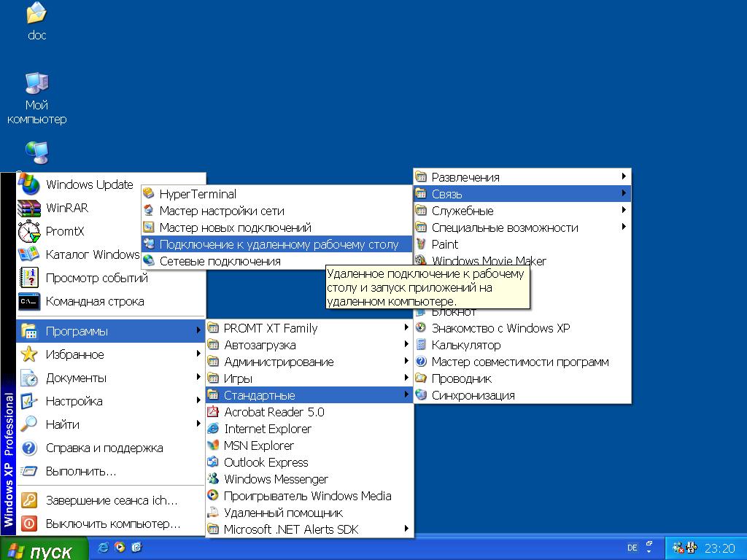This screenshot has height=560, width=747.
Task: Click the Выключить компьютер power icon
Action: coord(29,524)
